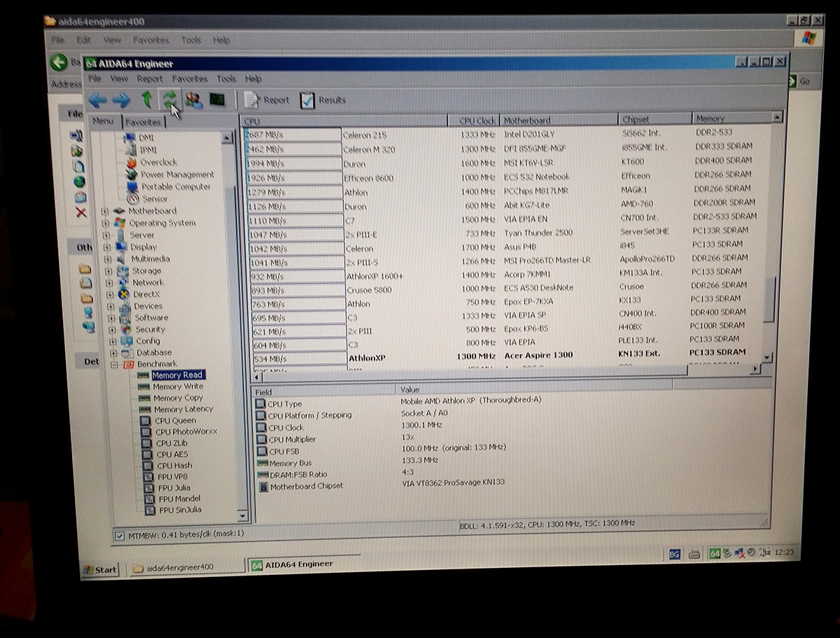Open the Windows Start menu
Screen dimensions: 840x638
click(x=100, y=569)
